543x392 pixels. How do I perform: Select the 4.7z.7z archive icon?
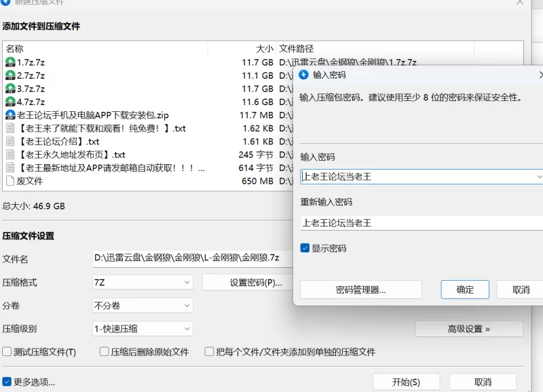click(10, 102)
